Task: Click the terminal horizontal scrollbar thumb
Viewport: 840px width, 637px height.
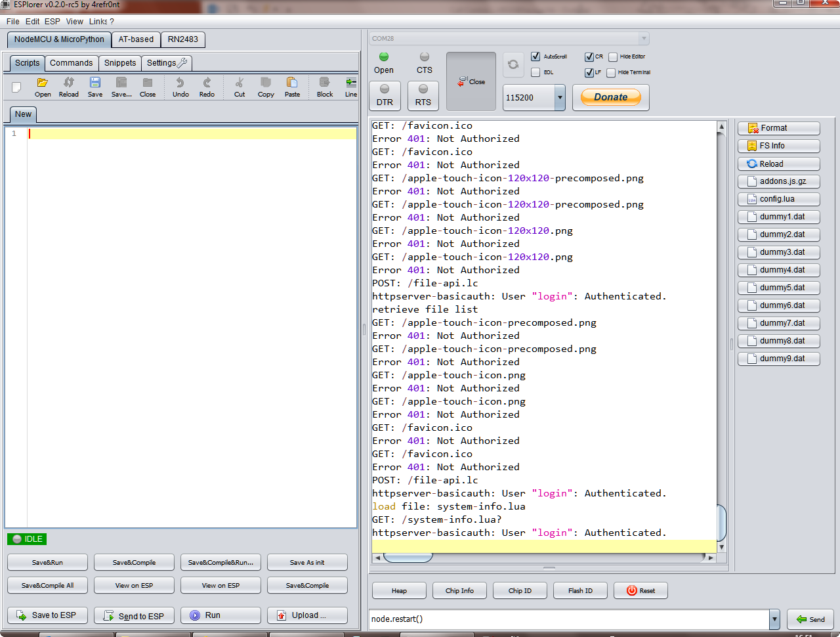Action: pos(408,558)
